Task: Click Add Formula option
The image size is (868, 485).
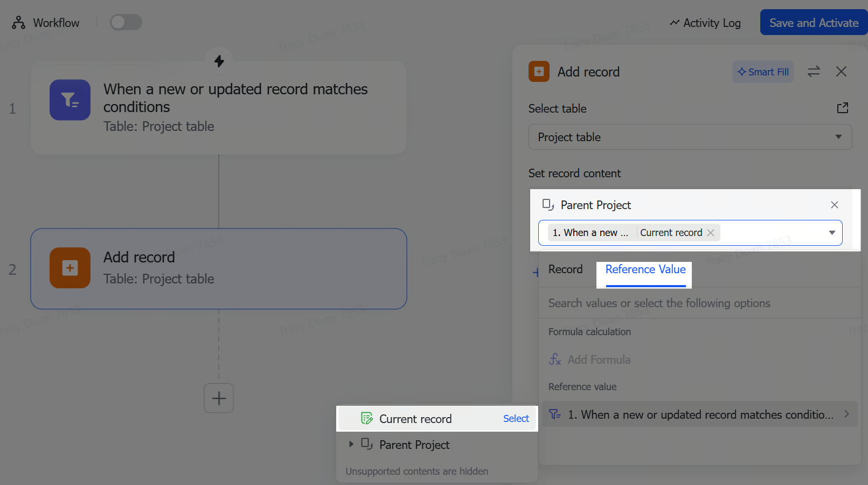Action: [x=590, y=359]
